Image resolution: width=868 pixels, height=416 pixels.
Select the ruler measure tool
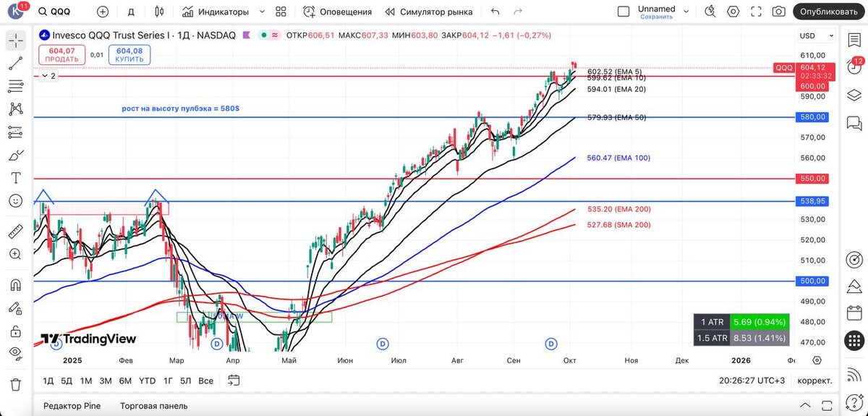[15, 232]
